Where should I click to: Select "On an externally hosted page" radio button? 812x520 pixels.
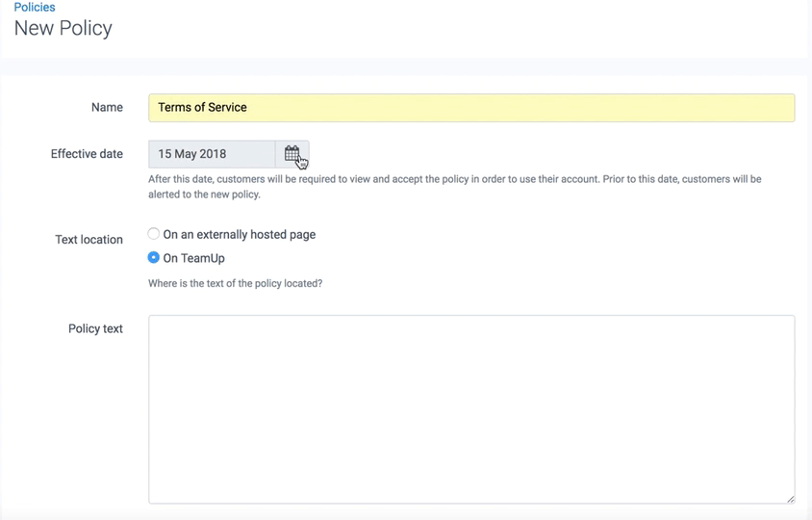[154, 234]
